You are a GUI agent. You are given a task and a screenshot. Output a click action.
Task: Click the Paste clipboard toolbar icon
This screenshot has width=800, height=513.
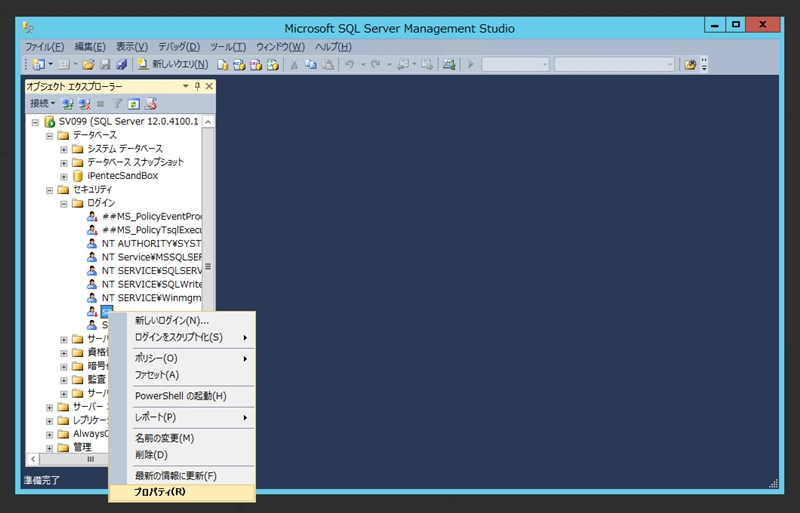(x=328, y=64)
